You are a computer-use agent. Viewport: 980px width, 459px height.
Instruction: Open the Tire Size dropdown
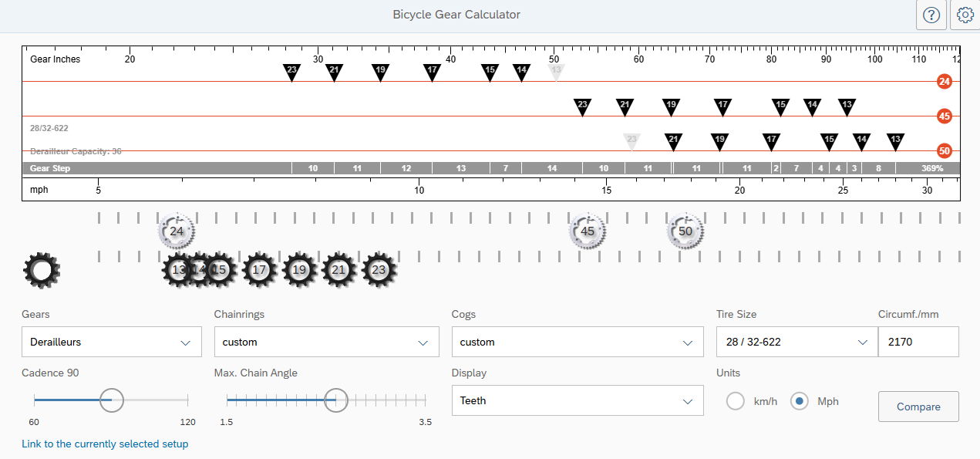click(x=796, y=342)
